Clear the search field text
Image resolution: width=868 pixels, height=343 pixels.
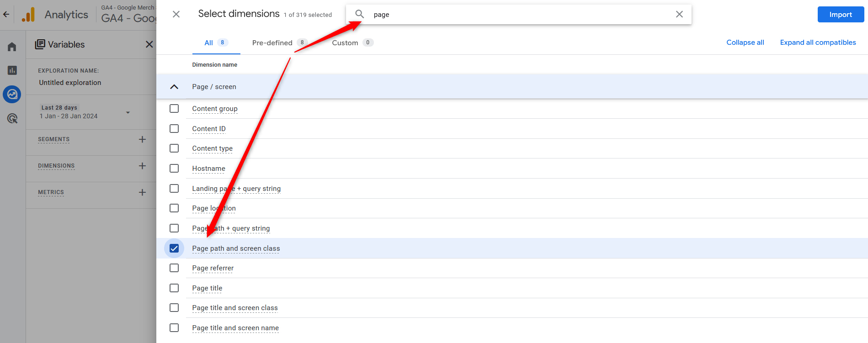pos(679,15)
